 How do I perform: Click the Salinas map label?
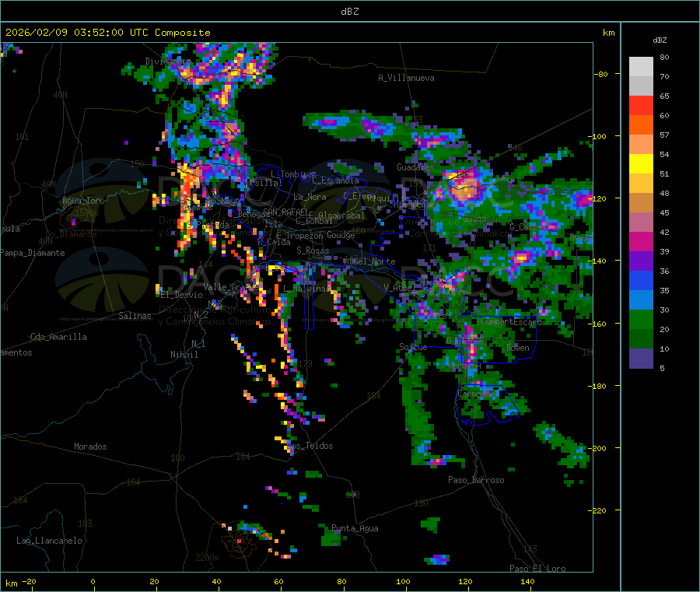click(135, 316)
